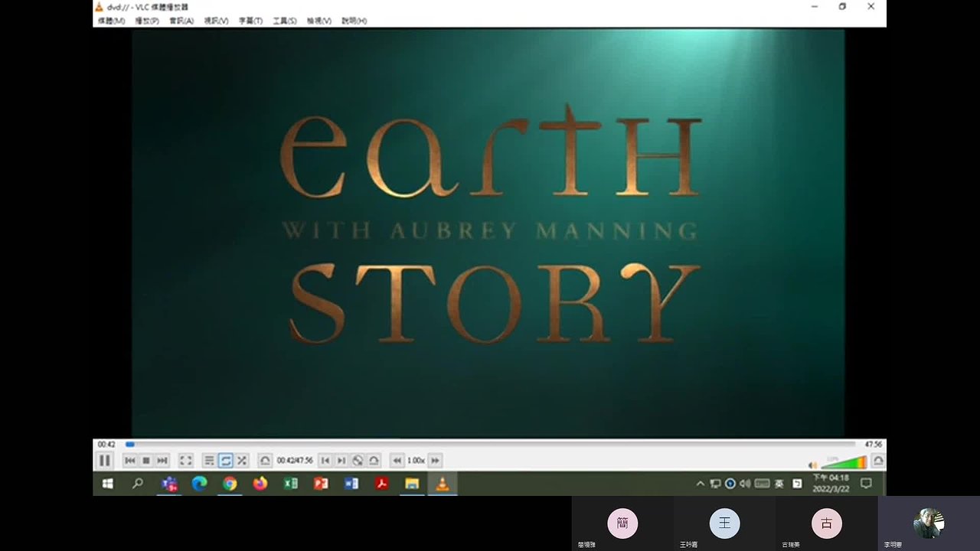980x551 pixels.
Task: Select participant tile with 王 avatar
Action: pos(724,523)
